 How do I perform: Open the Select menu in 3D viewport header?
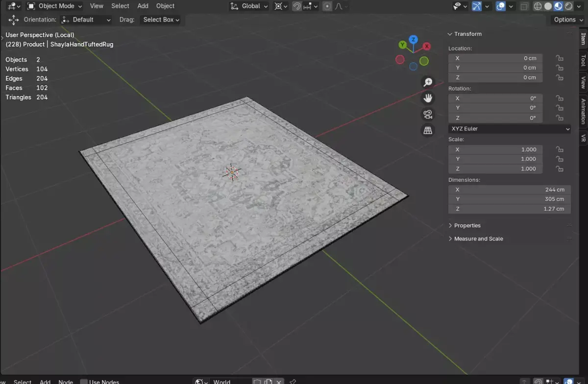pyautogui.click(x=120, y=6)
